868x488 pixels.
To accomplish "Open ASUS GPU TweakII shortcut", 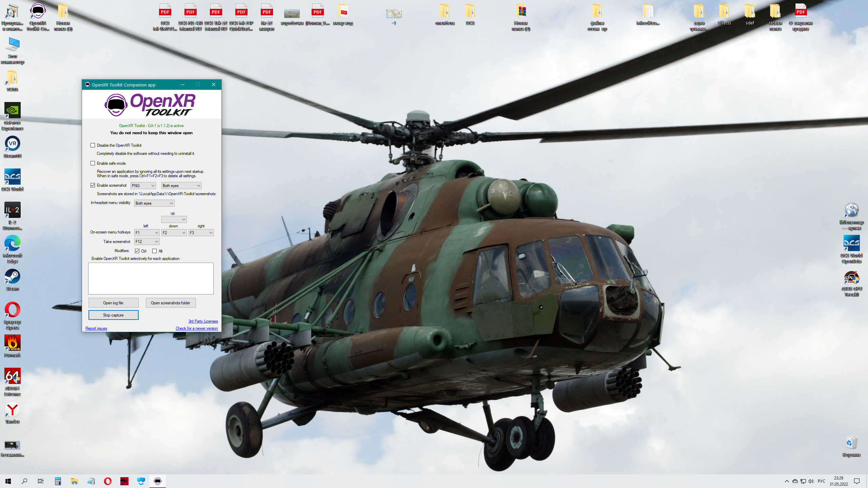I will point(851,284).
